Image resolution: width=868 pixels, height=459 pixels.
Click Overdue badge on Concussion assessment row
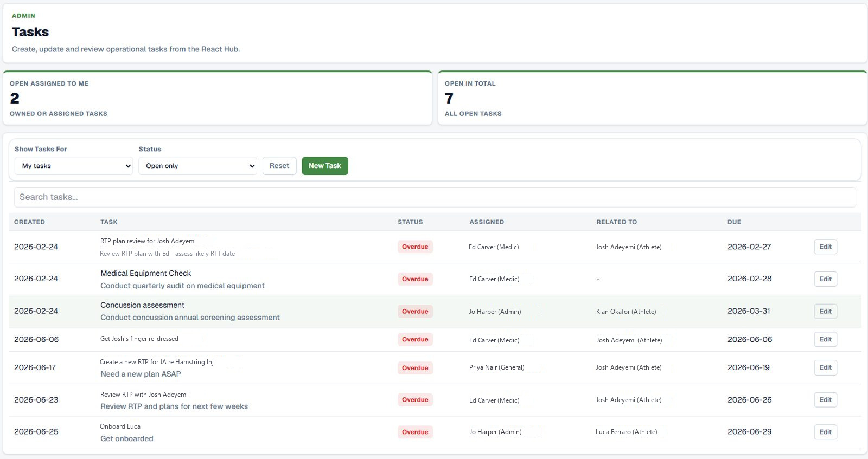(x=415, y=311)
